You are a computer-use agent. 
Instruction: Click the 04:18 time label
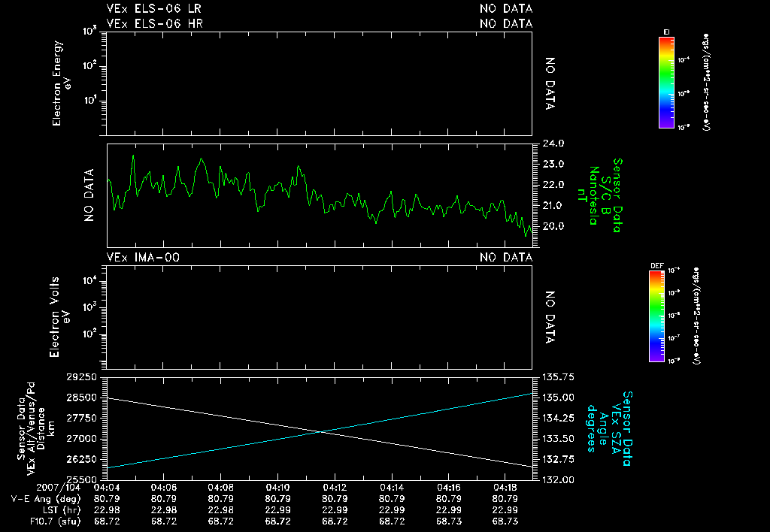pos(505,488)
